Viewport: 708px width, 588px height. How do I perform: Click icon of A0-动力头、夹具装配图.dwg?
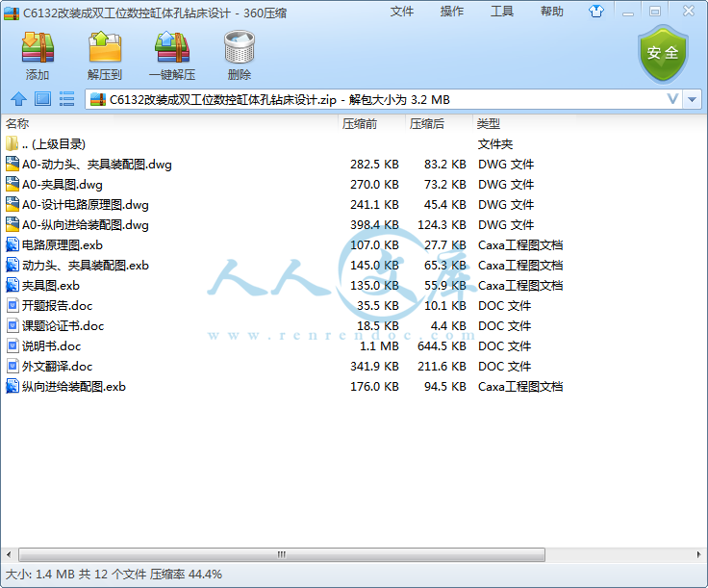(13, 164)
